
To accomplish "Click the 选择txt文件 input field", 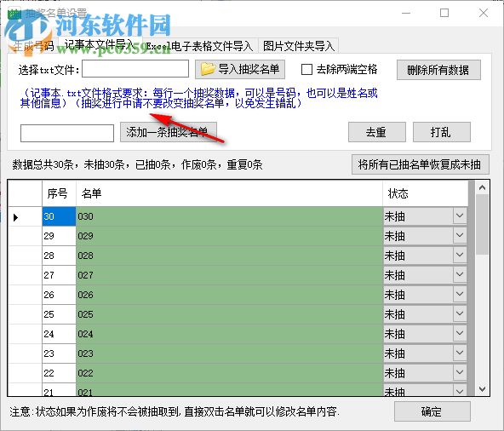I will click(135, 69).
